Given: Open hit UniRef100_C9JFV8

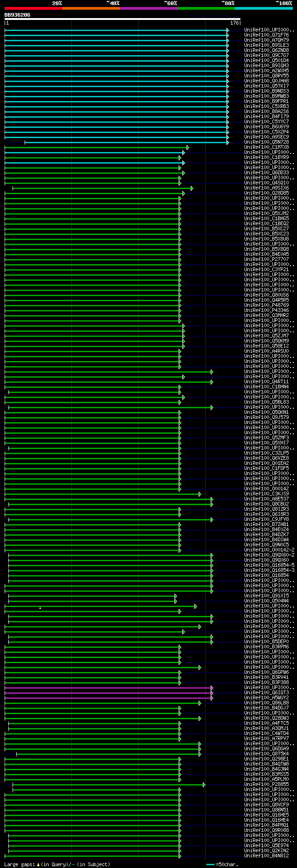Looking at the screenshot, I should 266,520.
